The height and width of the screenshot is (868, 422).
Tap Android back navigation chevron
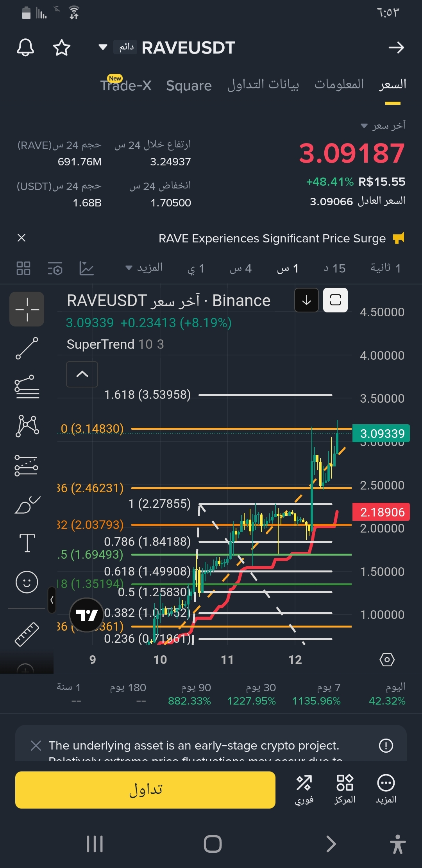click(331, 844)
